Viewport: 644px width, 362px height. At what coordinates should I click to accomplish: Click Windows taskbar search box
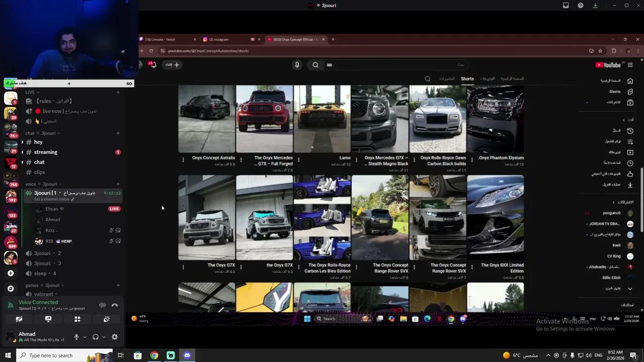pyautogui.click(x=64, y=355)
